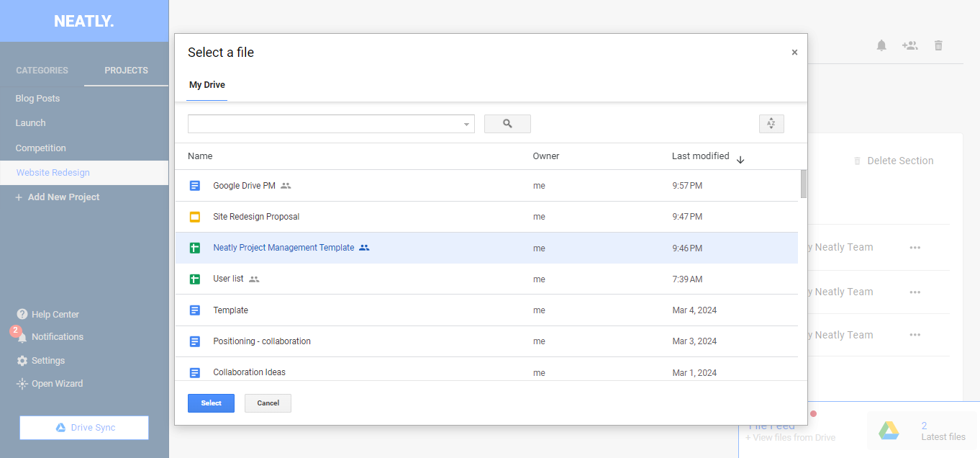Screen dimensions: 980x458
Task: Click the Sheets icon beside User list
Action: coord(194,279)
